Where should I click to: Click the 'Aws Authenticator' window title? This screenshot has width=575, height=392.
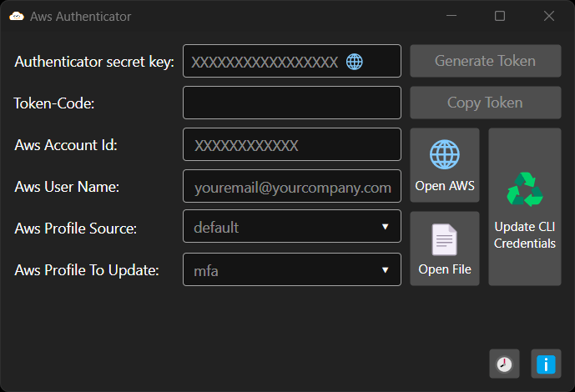coord(80,17)
